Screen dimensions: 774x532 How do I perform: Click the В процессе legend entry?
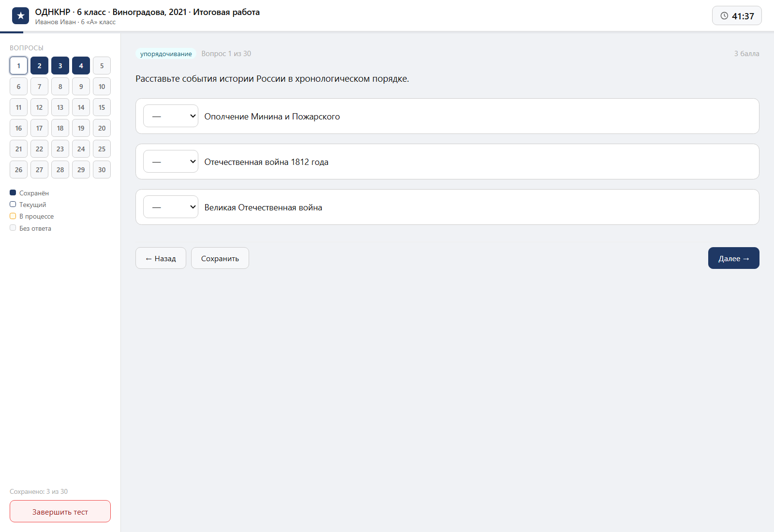(32, 216)
